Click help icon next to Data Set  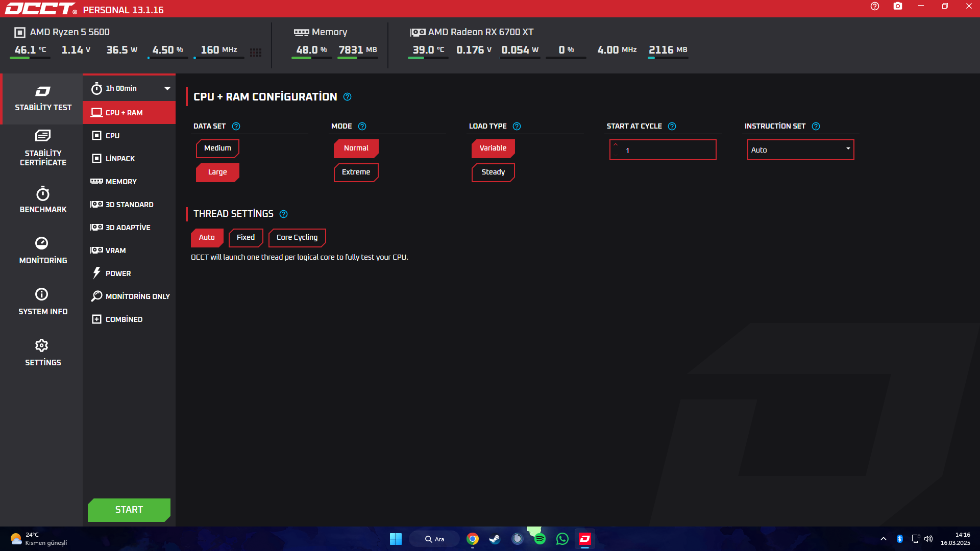coord(236,127)
